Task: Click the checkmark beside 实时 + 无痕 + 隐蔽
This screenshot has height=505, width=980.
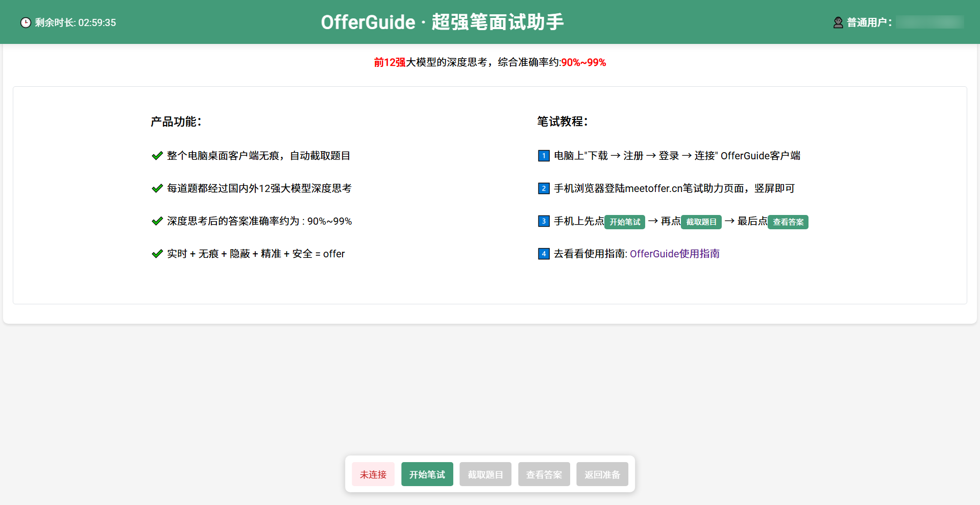Action: (157, 254)
